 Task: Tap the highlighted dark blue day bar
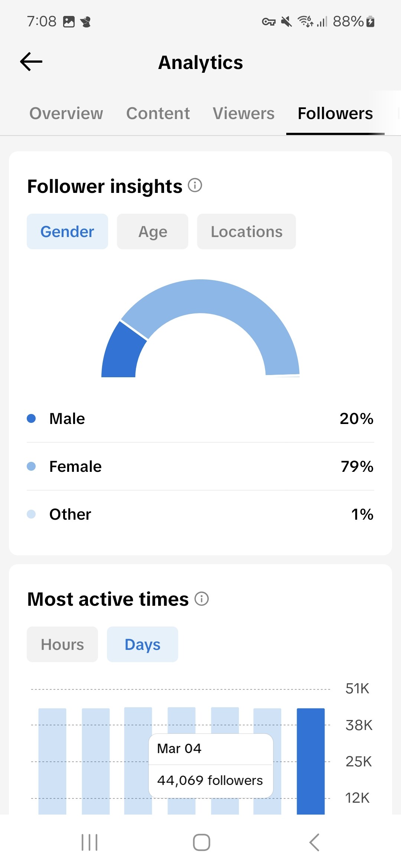click(x=311, y=761)
